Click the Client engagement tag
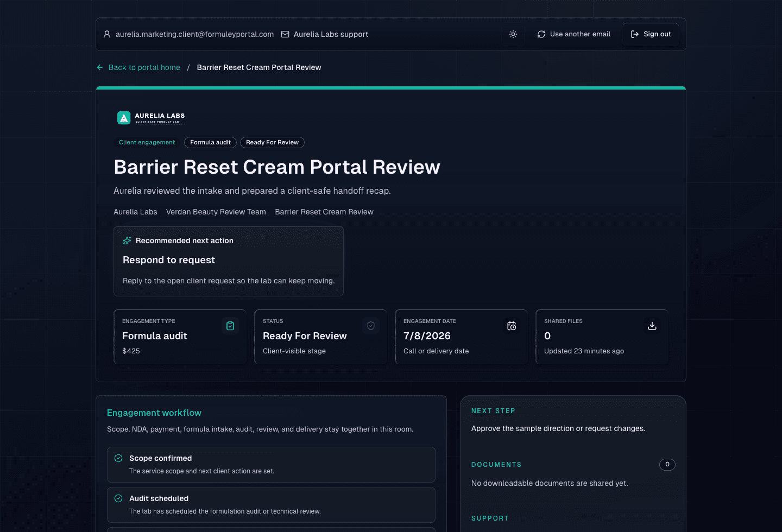 147,142
